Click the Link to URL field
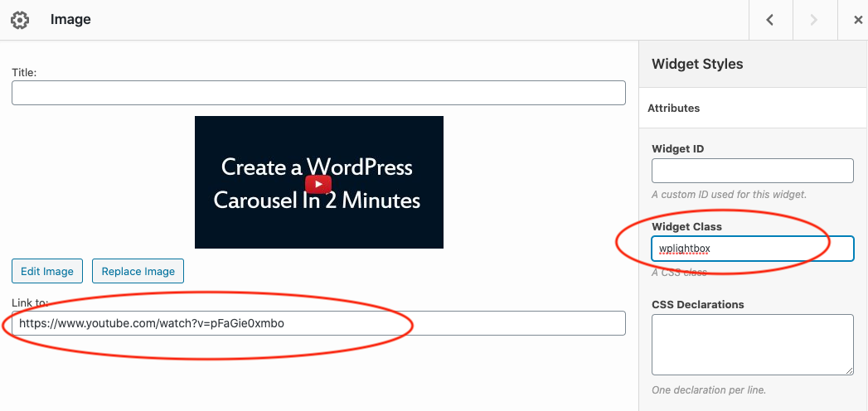 tap(318, 323)
